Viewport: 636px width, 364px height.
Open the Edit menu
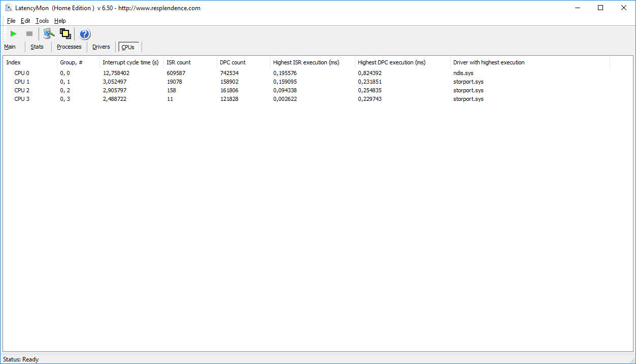pos(25,21)
